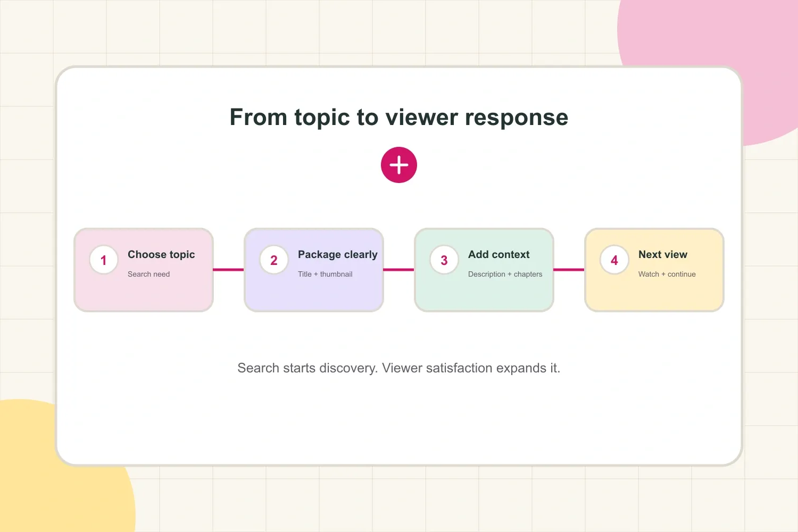Open the Choose topic card
Viewport: 798px width, 532px height.
coord(144,270)
